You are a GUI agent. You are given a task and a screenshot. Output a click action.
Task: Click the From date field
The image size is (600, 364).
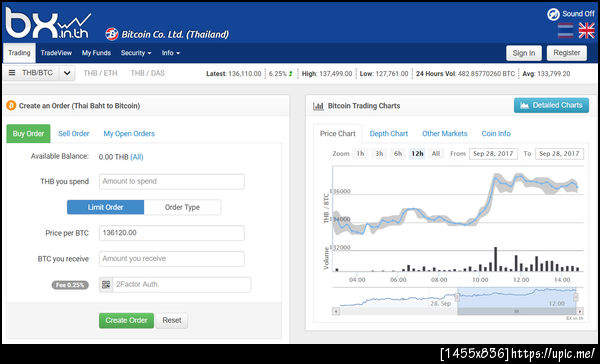click(493, 153)
